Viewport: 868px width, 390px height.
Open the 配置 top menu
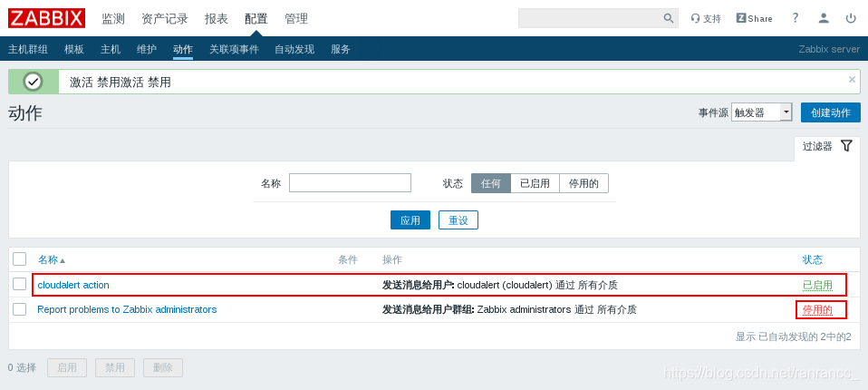[x=256, y=19]
